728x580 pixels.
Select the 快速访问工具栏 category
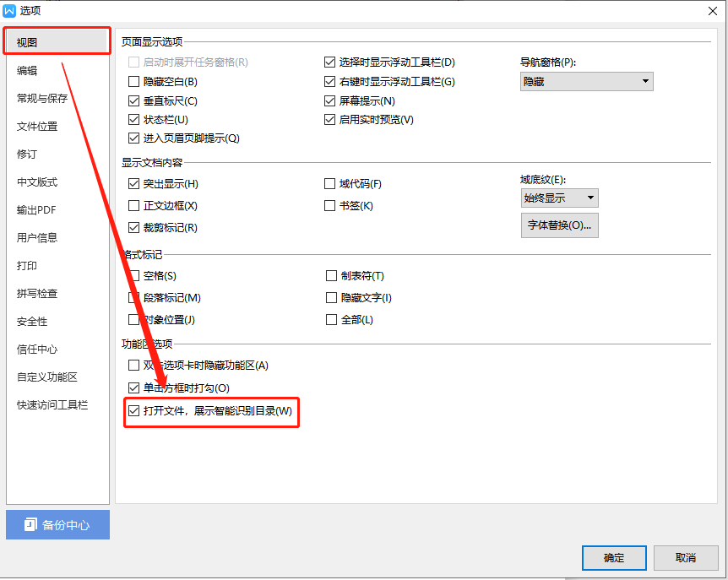[x=52, y=404]
